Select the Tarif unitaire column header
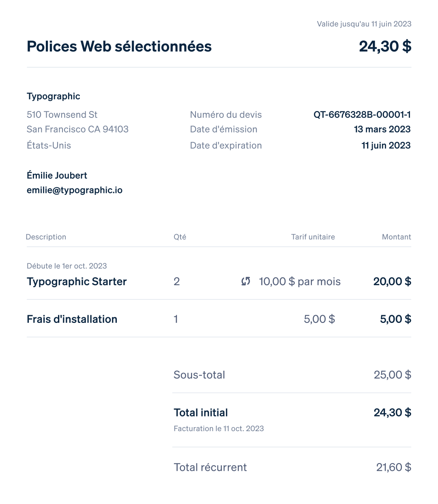Screen dimensions: 438x504 (313, 237)
